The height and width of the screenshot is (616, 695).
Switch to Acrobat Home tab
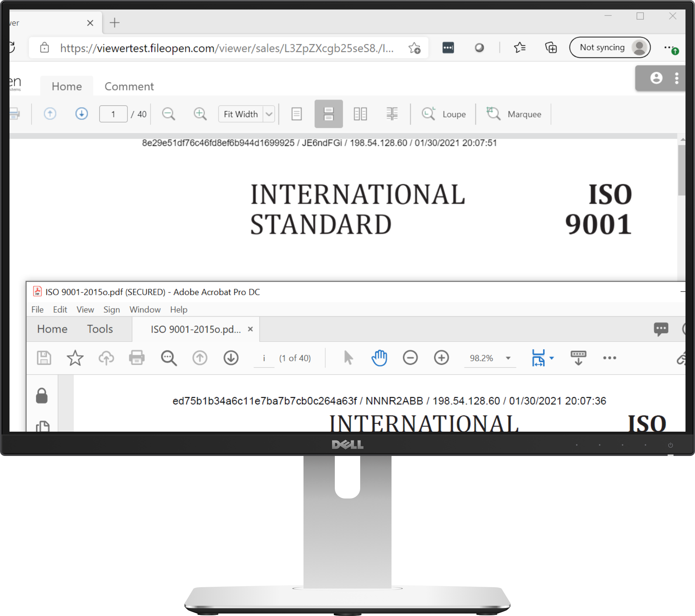[52, 329]
